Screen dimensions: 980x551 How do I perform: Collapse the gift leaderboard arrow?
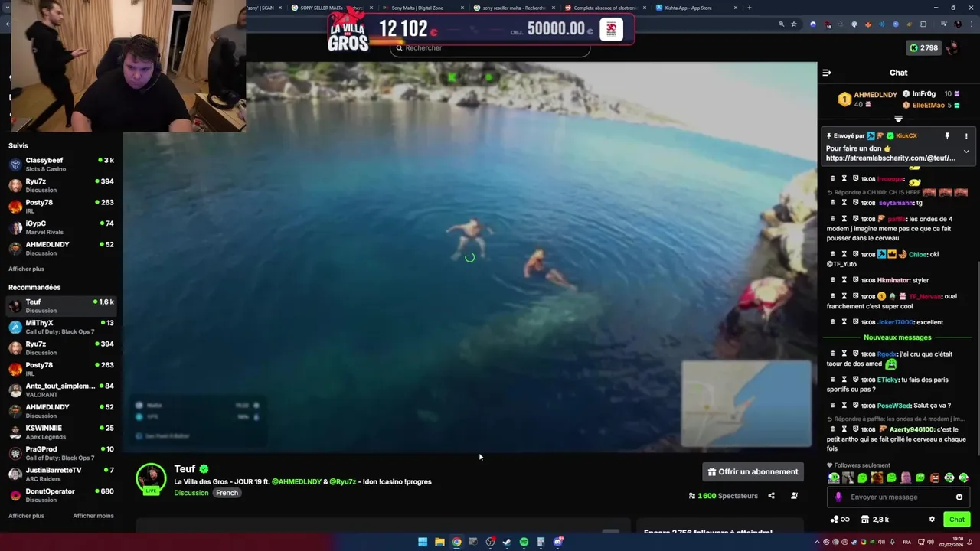899,119
